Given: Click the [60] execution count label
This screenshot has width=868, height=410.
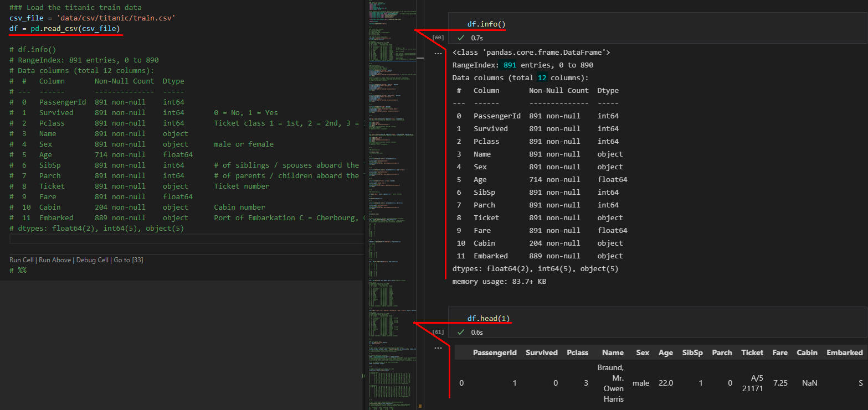Looking at the screenshot, I should (438, 38).
